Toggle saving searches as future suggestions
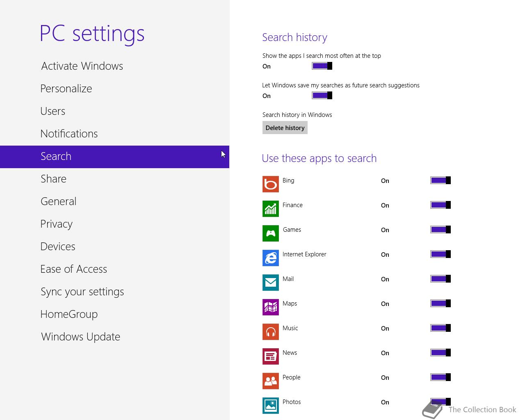 point(322,96)
